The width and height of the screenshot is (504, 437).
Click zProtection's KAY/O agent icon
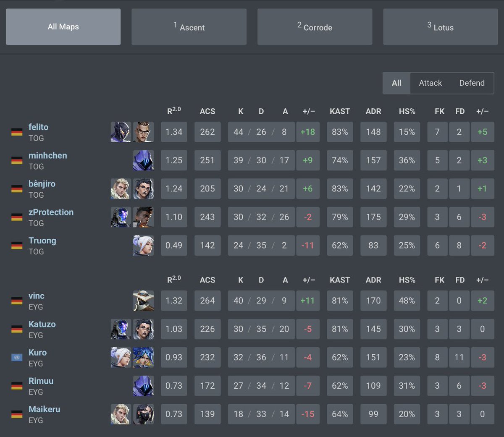[x=121, y=217]
